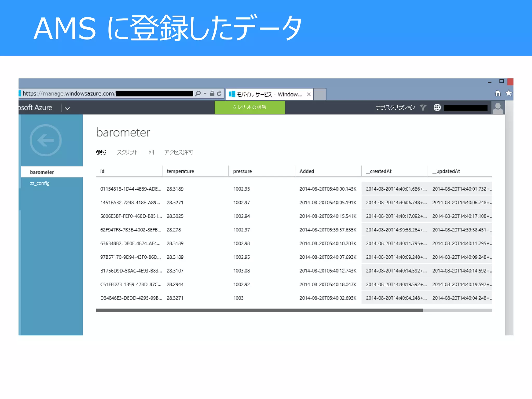Click the __updatedAt column header
This screenshot has width=532, height=399.
click(460, 171)
